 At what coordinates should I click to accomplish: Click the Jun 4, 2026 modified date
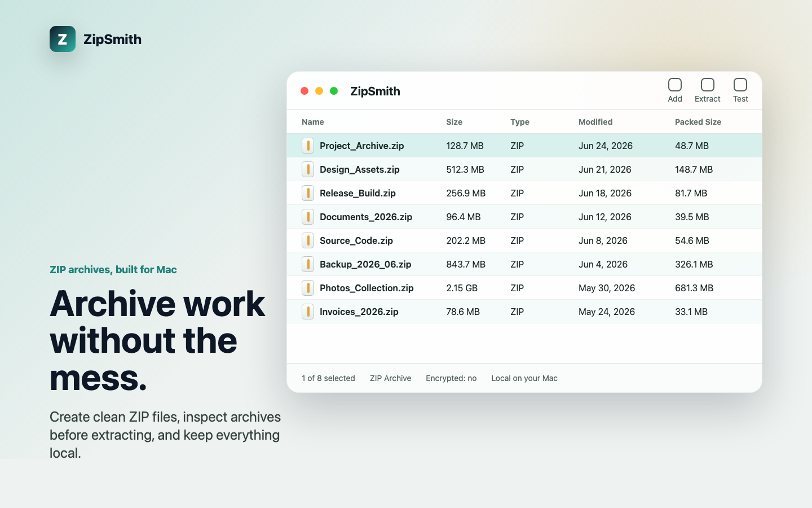tap(603, 264)
